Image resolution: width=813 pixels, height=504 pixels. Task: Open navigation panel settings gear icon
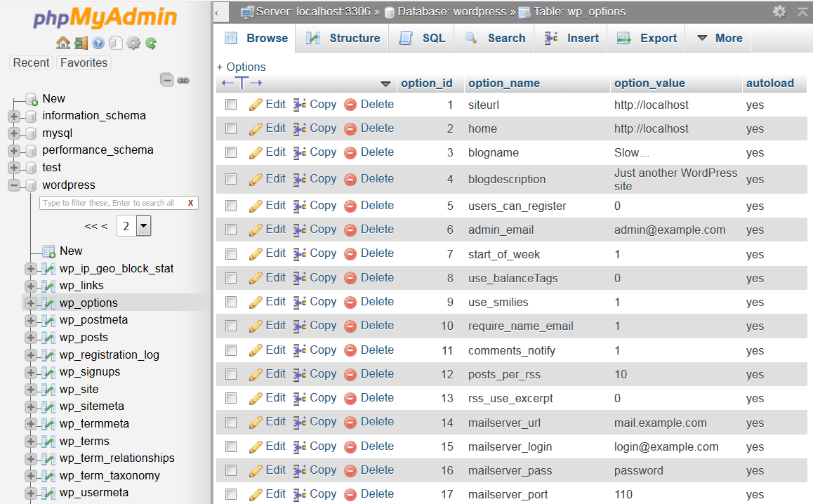tap(133, 43)
